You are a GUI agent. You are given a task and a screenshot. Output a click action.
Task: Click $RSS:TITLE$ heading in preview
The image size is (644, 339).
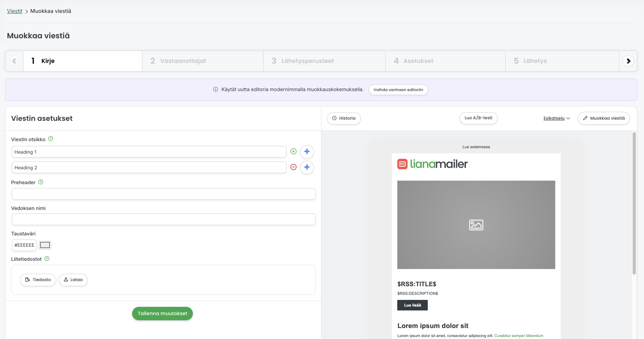pyautogui.click(x=417, y=284)
